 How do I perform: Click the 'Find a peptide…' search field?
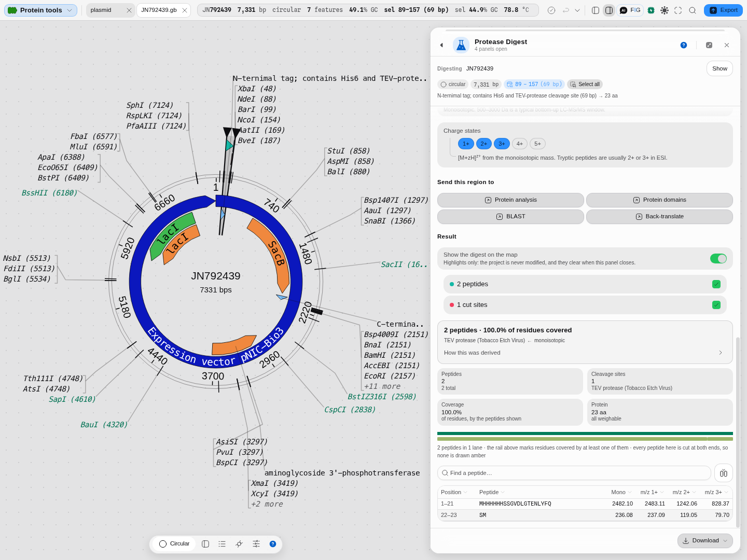coord(574,473)
